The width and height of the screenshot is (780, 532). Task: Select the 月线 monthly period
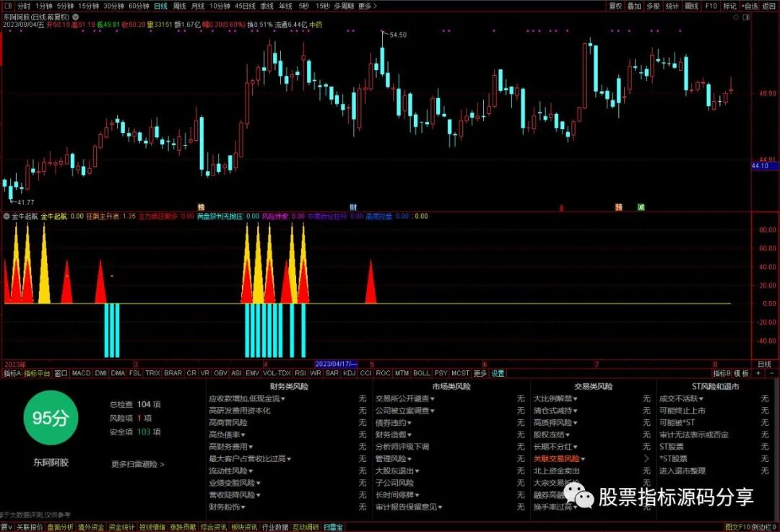(198, 6)
